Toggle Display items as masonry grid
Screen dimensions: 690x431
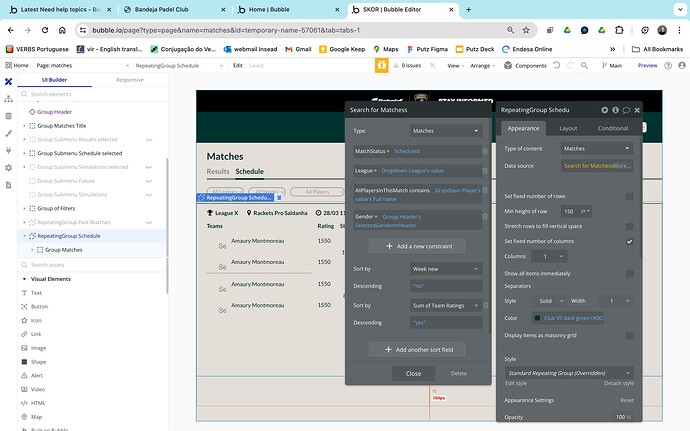tap(630, 335)
